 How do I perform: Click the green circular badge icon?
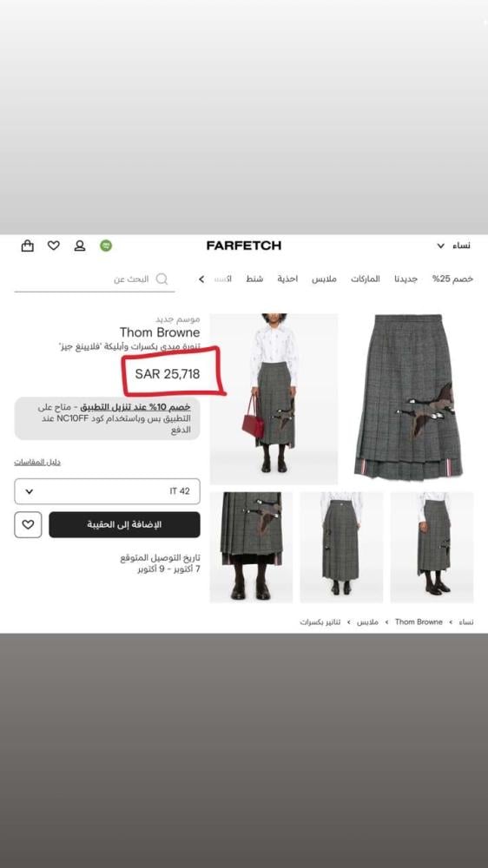pos(106,246)
